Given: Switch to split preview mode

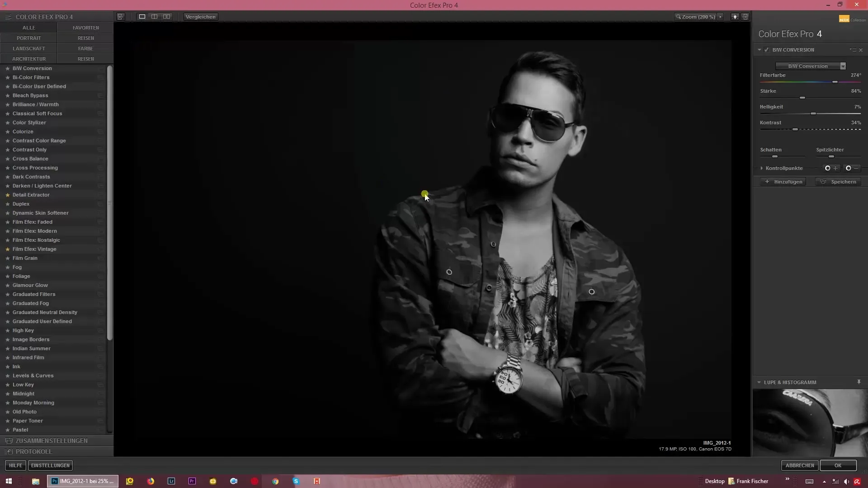Looking at the screenshot, I should pos(154,17).
